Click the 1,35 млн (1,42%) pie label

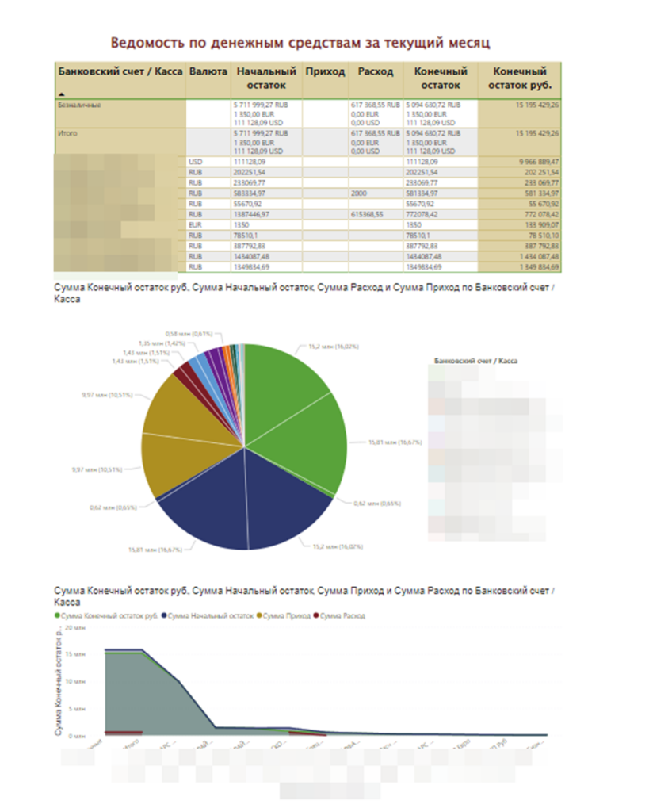(x=162, y=343)
